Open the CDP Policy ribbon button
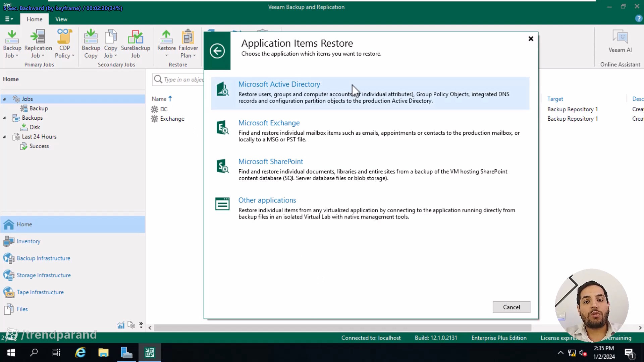Viewport: 644px width, 362px height. 64,44
